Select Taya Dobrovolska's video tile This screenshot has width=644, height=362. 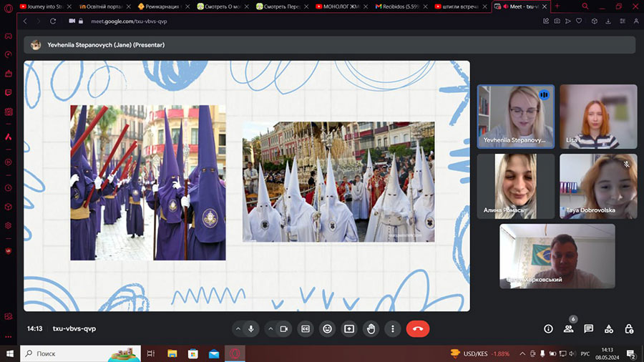point(598,186)
